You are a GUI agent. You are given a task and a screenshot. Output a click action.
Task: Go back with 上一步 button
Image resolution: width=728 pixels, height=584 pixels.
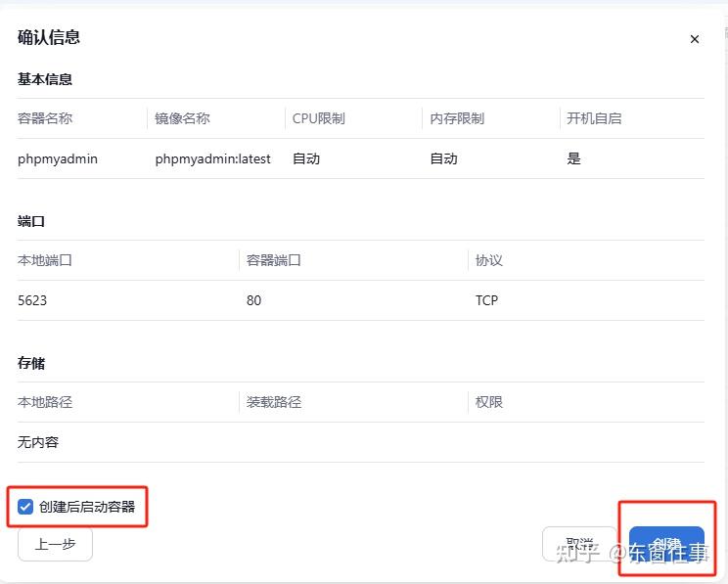55,544
